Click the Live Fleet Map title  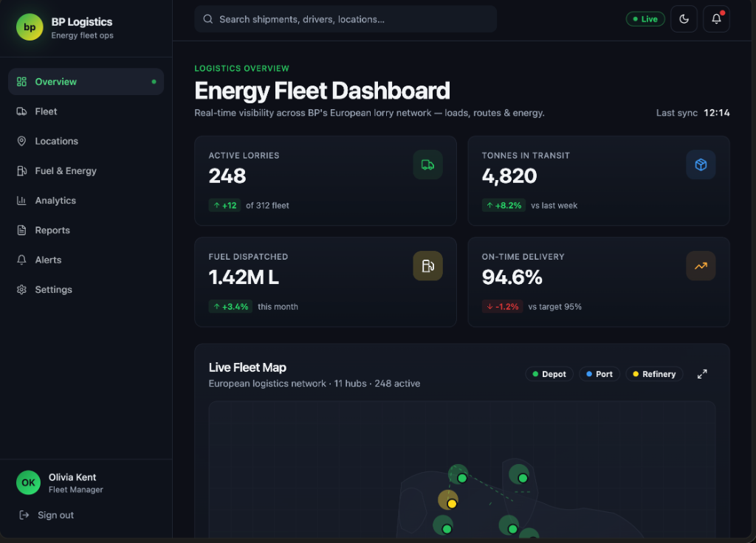click(247, 367)
